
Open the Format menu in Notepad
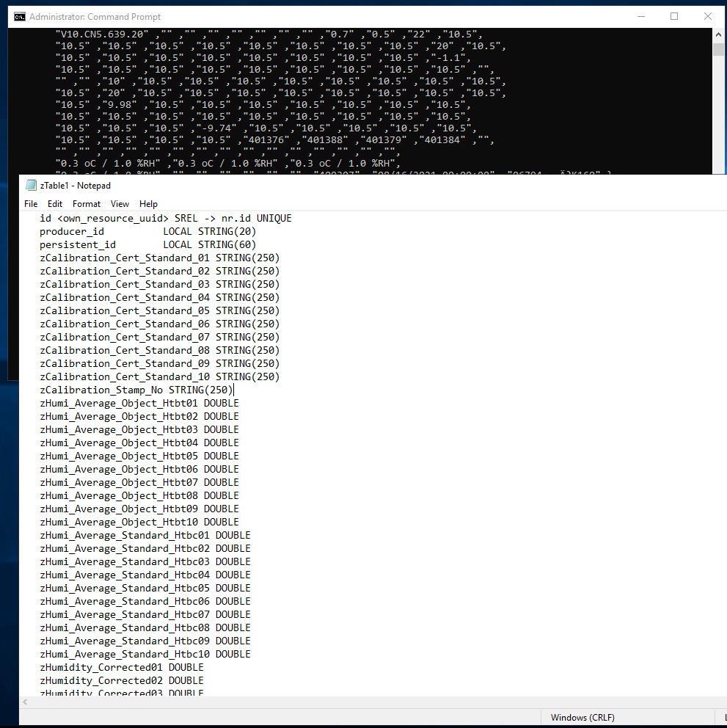(85, 203)
